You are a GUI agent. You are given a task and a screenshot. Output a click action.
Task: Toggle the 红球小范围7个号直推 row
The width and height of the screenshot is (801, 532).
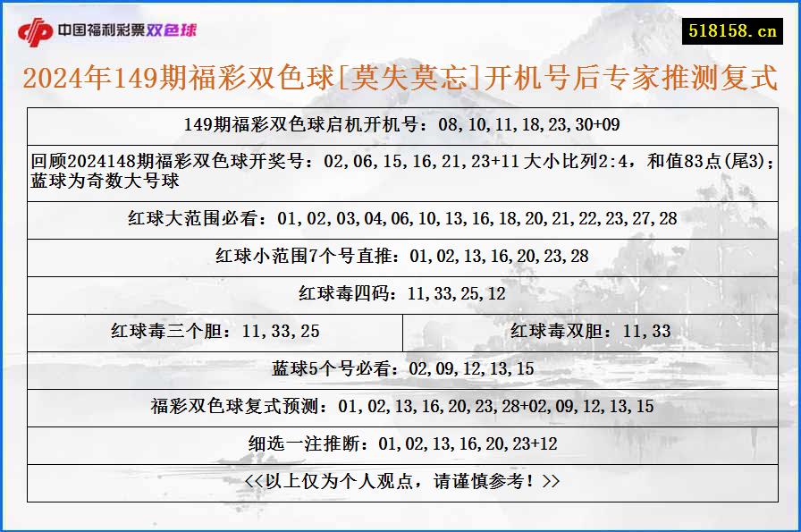(x=400, y=255)
